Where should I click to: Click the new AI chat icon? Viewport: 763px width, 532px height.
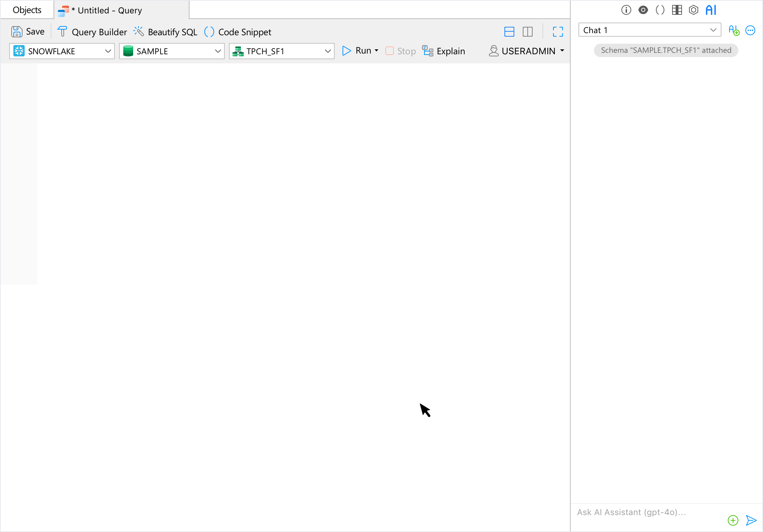click(x=734, y=30)
